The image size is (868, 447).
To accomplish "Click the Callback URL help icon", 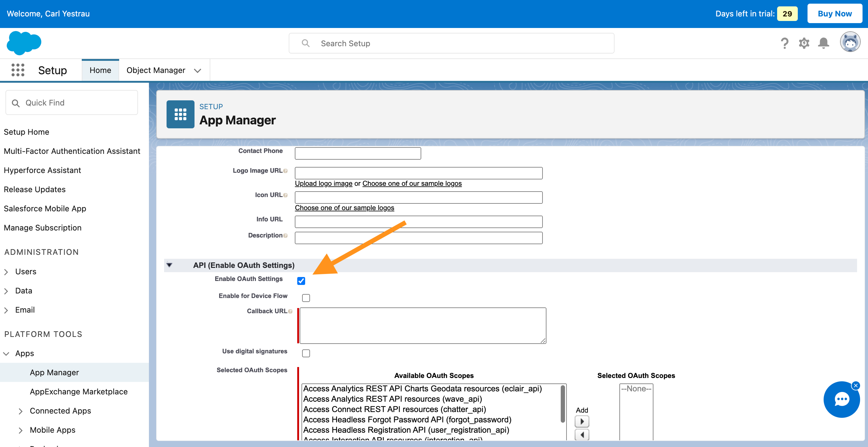I will click(290, 311).
